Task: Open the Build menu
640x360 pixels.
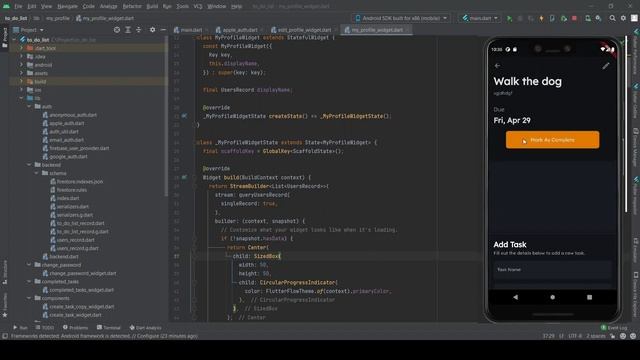Action: [x=152, y=7]
